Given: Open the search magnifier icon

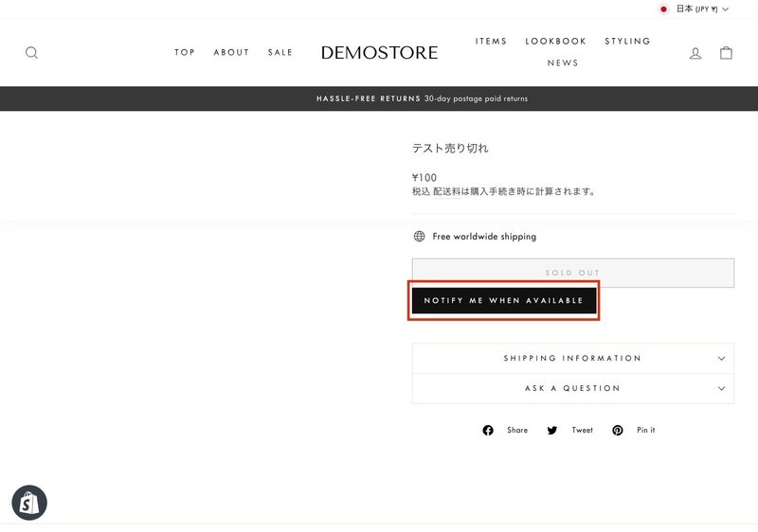Looking at the screenshot, I should (31, 53).
